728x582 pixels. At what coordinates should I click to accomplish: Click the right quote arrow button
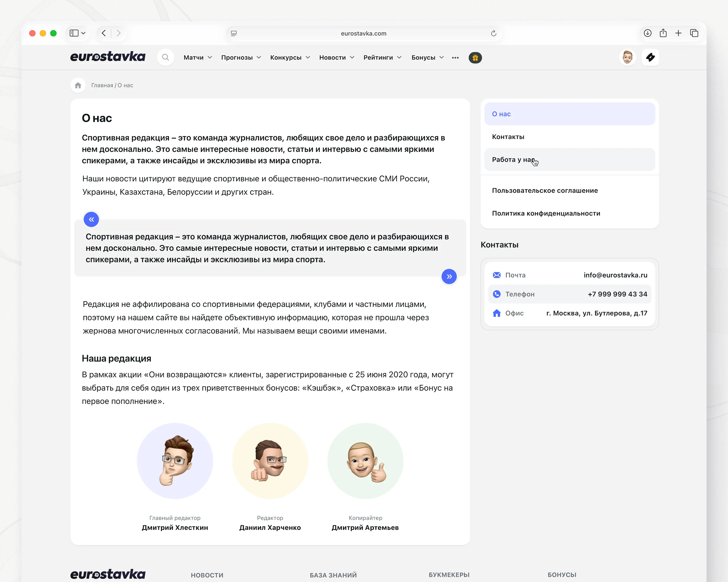449,277
